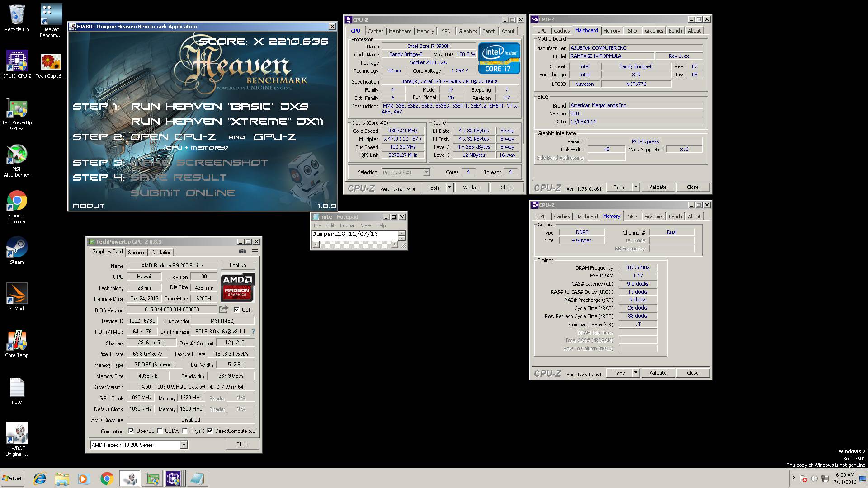Launch Google Chrome from desktop
Viewport: 868px width, 488px height.
pyautogui.click(x=17, y=207)
